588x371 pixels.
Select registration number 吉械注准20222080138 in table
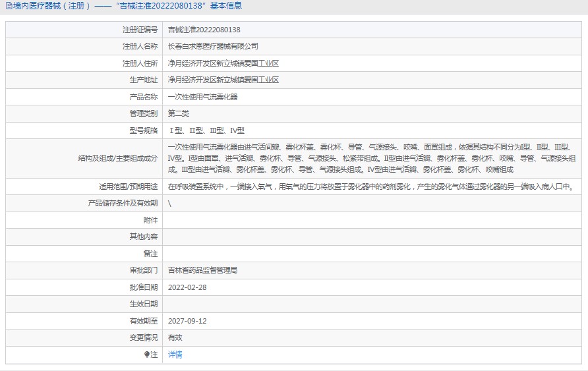click(x=204, y=30)
